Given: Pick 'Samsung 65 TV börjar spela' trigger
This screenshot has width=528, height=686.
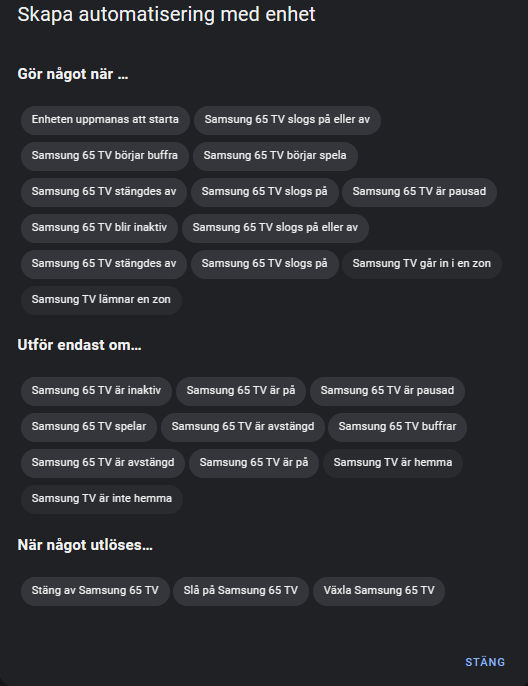Looking at the screenshot, I should [275, 156].
